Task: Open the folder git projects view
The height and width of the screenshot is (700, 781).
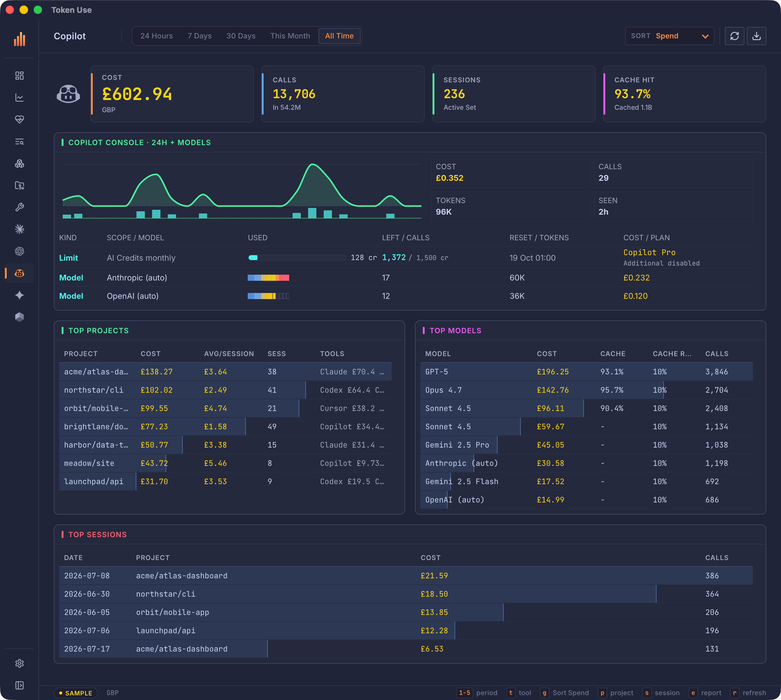Action: (x=20, y=185)
